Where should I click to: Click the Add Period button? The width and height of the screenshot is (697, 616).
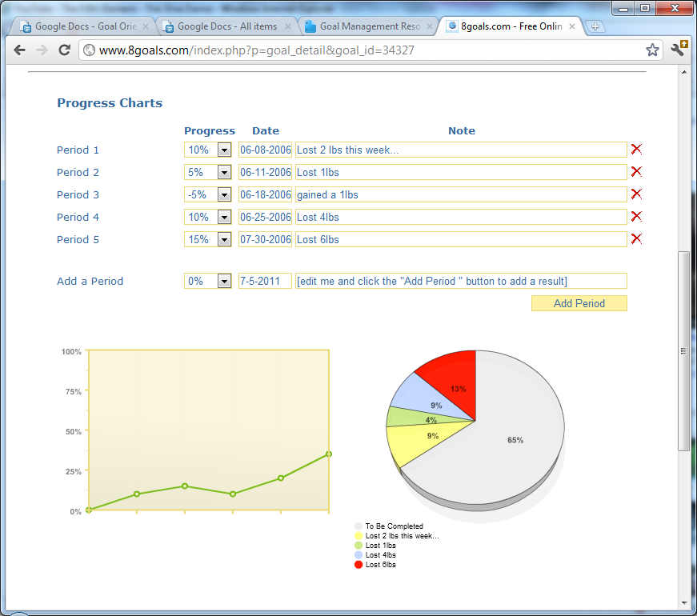(579, 303)
